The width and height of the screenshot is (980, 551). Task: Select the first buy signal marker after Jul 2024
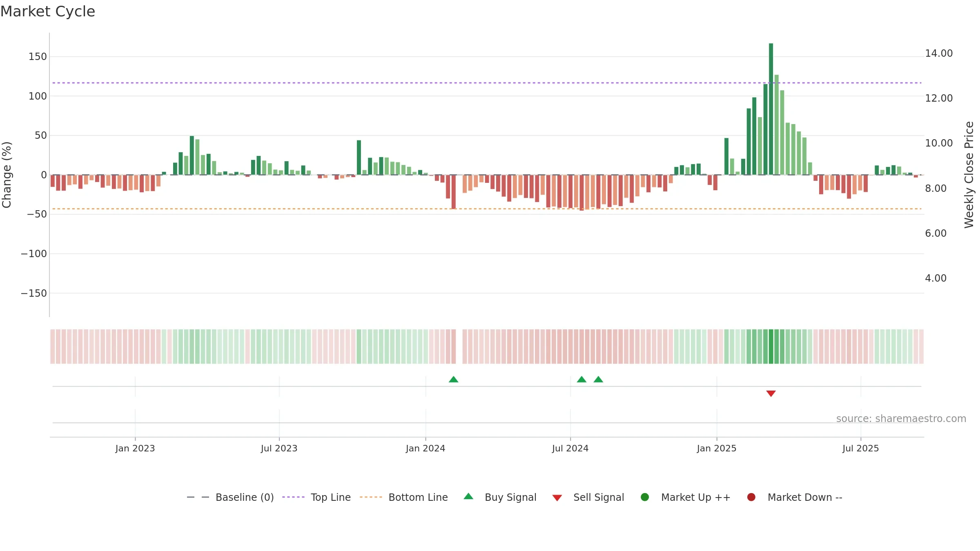pyautogui.click(x=581, y=380)
